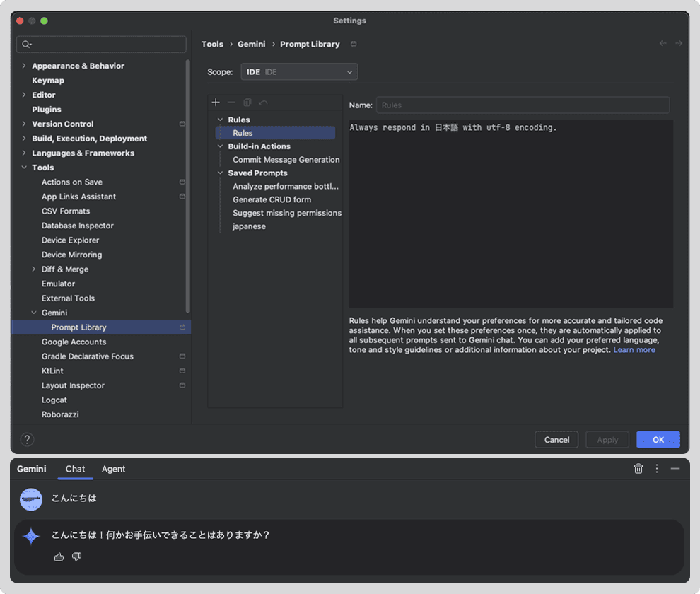Minimize the Gemini panel
Image resolution: width=700 pixels, height=594 pixels.
675,469
